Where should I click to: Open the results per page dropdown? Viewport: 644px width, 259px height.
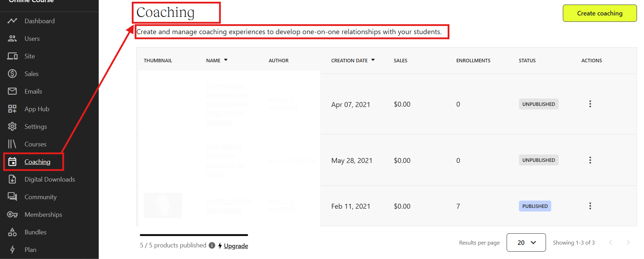(526, 242)
